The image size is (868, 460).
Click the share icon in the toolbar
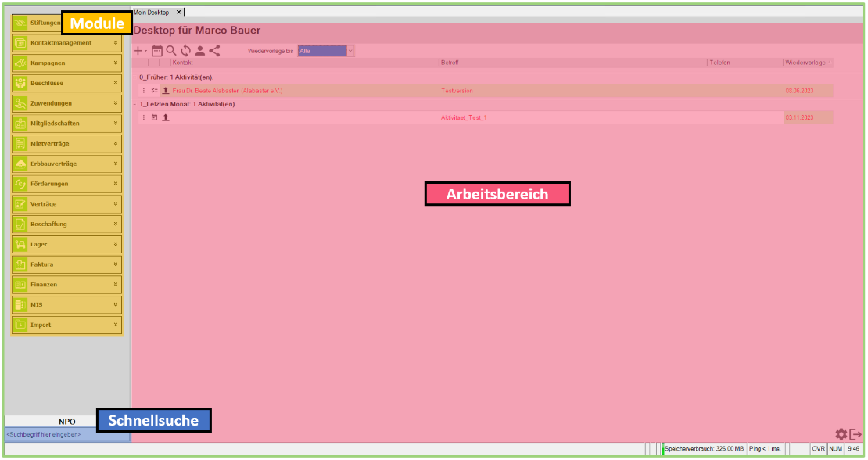pyautogui.click(x=214, y=51)
